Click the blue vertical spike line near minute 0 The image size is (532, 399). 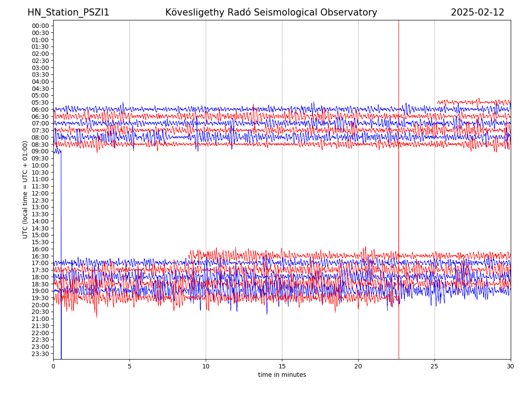(61, 266)
